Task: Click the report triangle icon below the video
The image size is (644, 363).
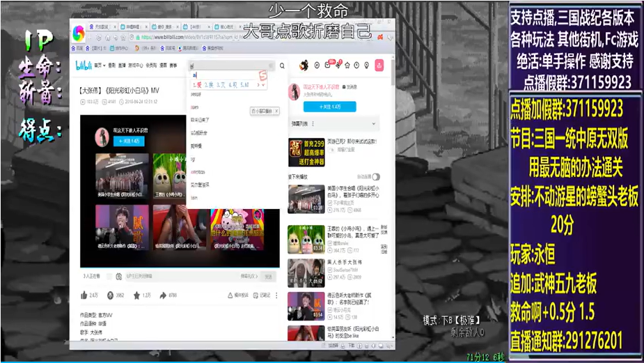Action: tap(230, 295)
